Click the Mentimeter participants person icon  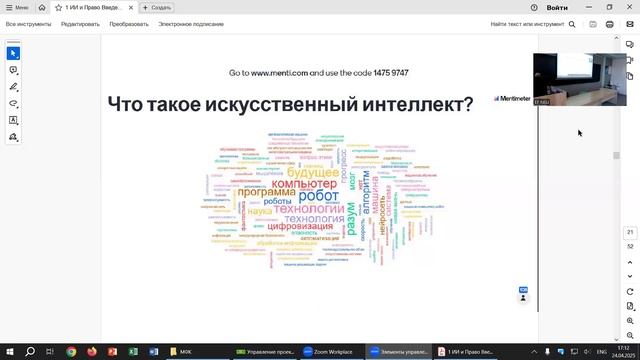coord(523,298)
